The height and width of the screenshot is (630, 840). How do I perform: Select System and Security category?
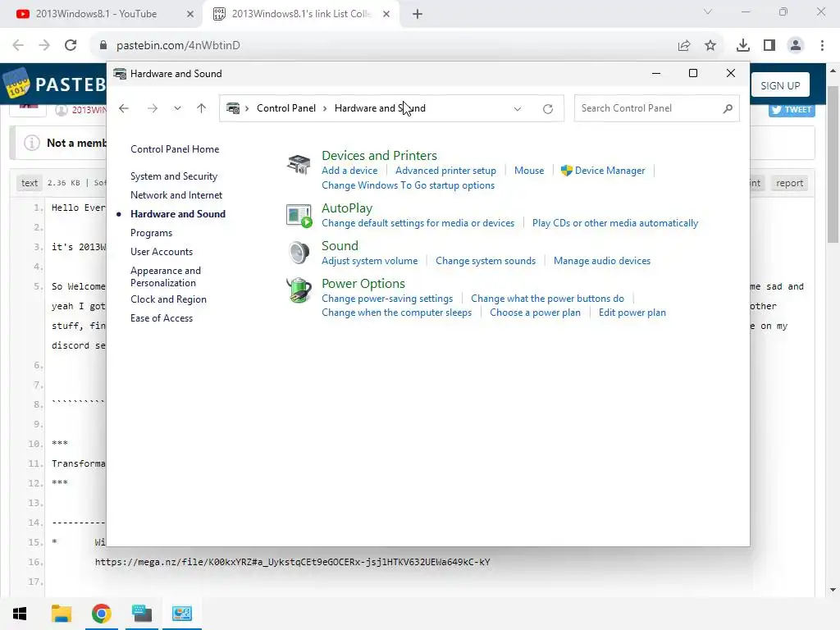click(174, 176)
